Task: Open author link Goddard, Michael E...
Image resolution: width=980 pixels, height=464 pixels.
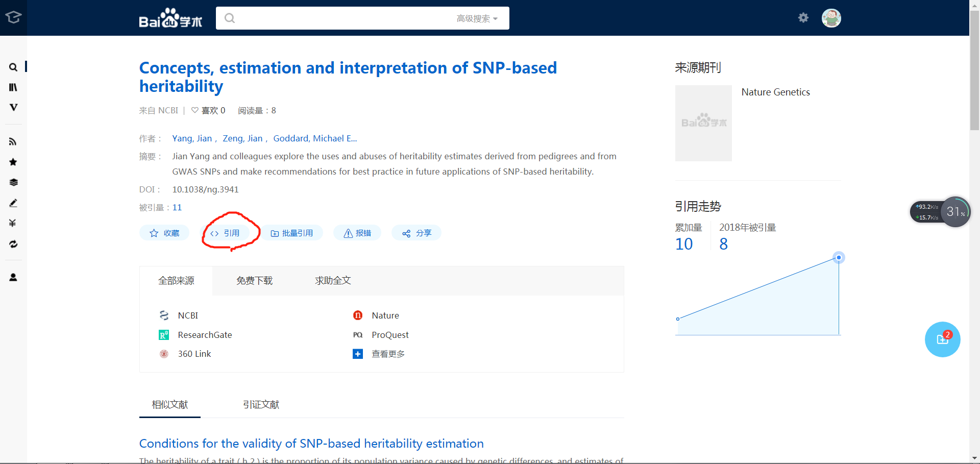Action: 315,138
